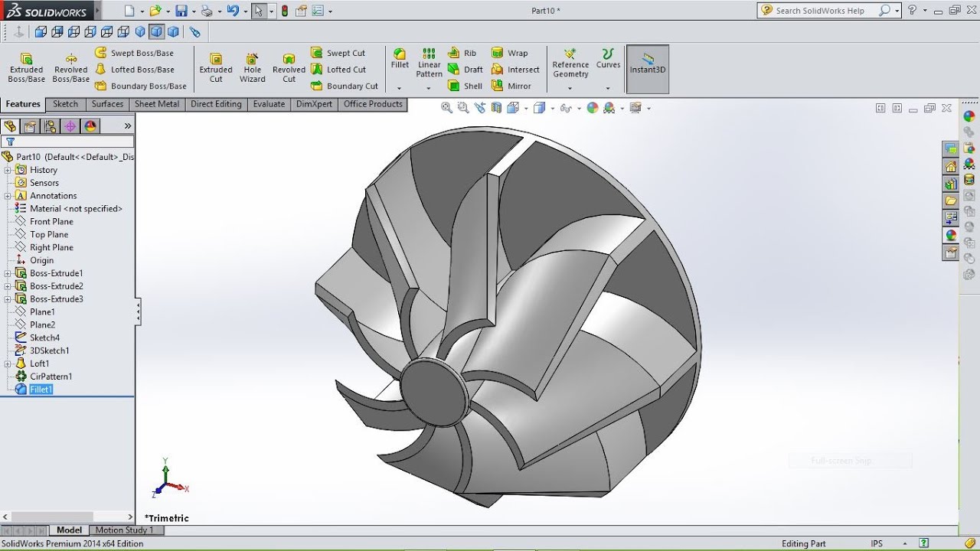Expand the Annotations node
Image resolution: width=980 pixels, height=551 pixels.
click(8, 196)
